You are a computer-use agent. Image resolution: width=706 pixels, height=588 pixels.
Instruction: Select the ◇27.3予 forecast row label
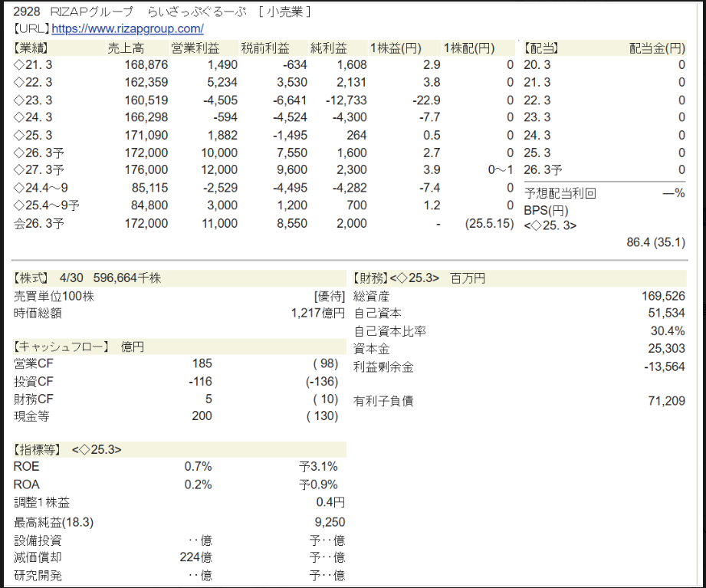point(39,170)
